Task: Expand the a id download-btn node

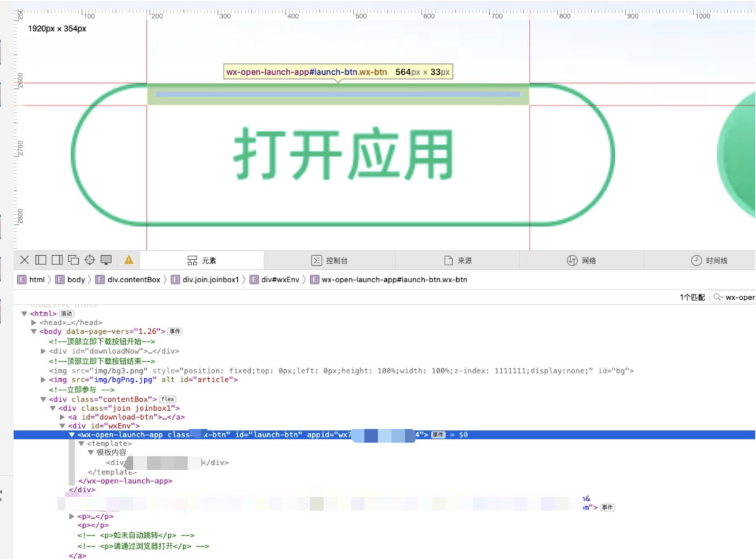Action: tap(62, 417)
